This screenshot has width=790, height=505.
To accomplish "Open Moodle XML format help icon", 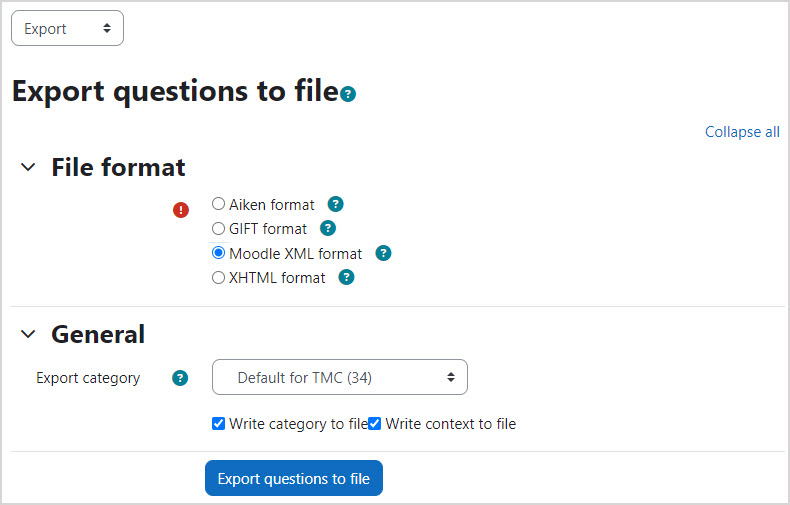I will click(383, 253).
